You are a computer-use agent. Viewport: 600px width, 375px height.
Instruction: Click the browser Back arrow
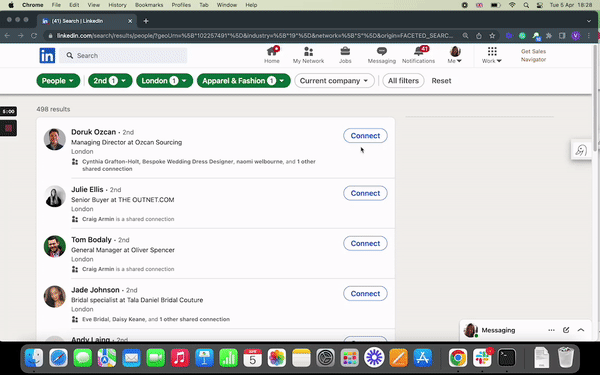point(7,36)
